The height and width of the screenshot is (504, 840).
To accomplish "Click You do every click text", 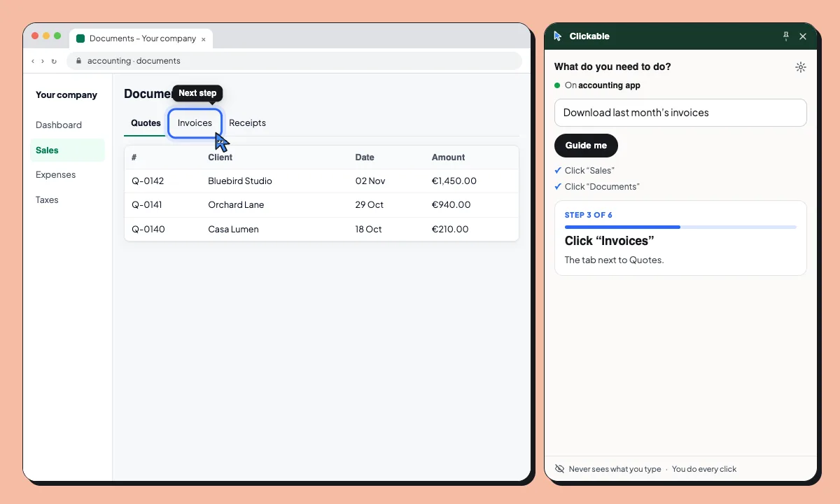I will pos(704,469).
